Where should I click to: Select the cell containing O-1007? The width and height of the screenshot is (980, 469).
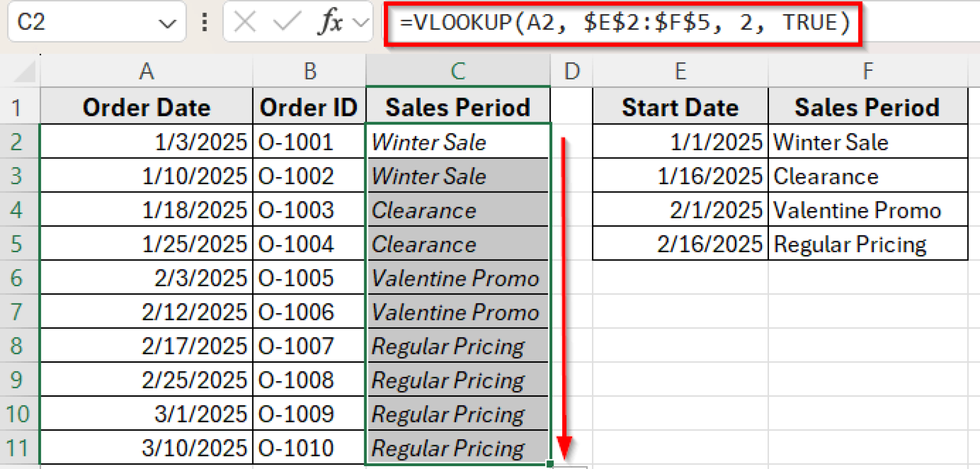click(x=309, y=346)
